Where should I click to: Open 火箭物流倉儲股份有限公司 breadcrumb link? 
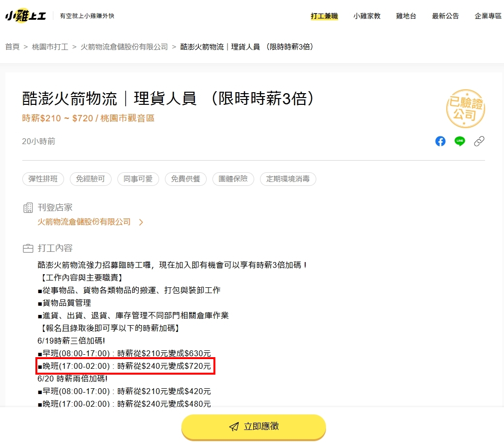pos(124,47)
